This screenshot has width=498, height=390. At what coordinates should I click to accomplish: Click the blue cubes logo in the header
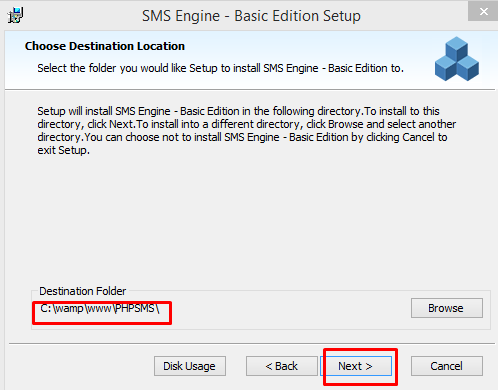[x=457, y=59]
